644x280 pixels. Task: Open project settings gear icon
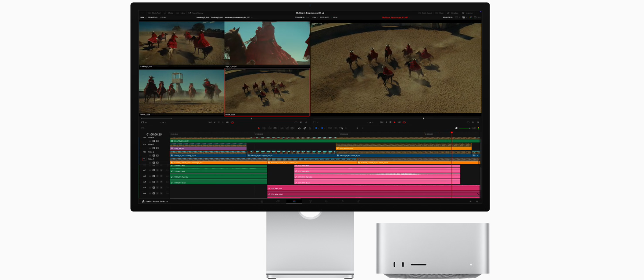coord(477,201)
